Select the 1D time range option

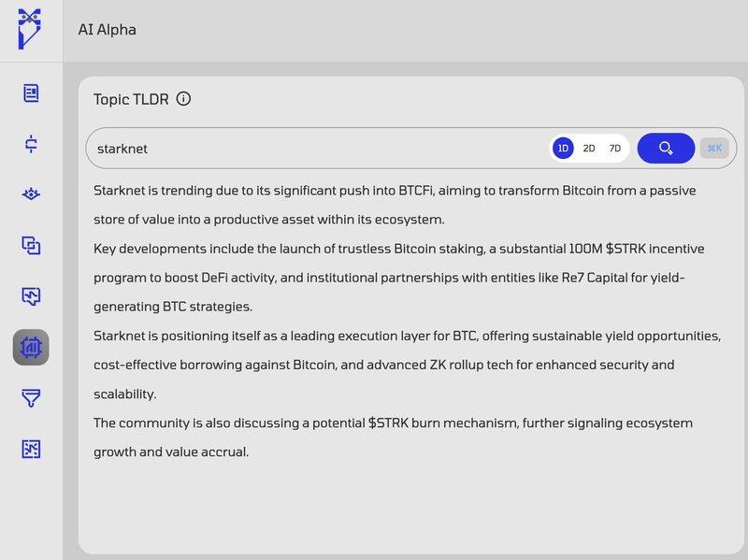tap(563, 148)
